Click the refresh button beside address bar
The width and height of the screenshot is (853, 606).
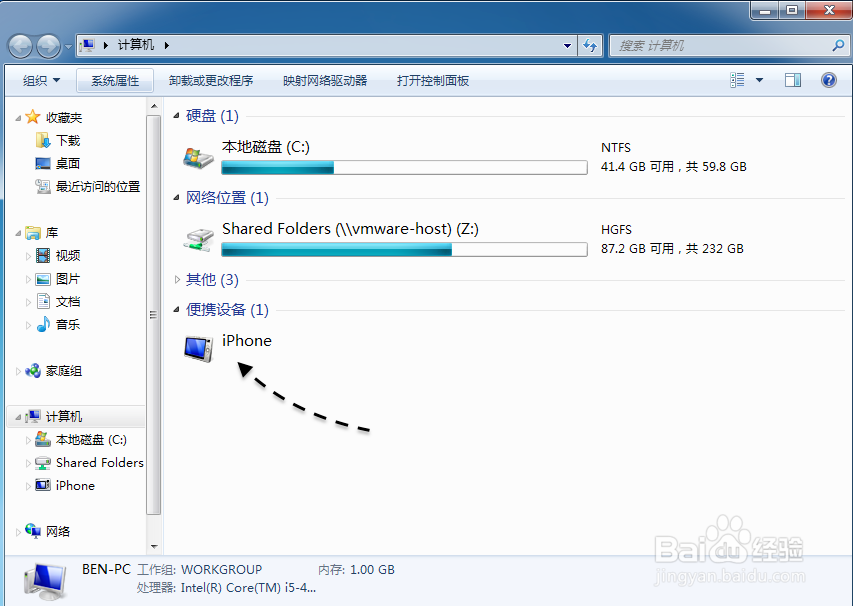(590, 46)
